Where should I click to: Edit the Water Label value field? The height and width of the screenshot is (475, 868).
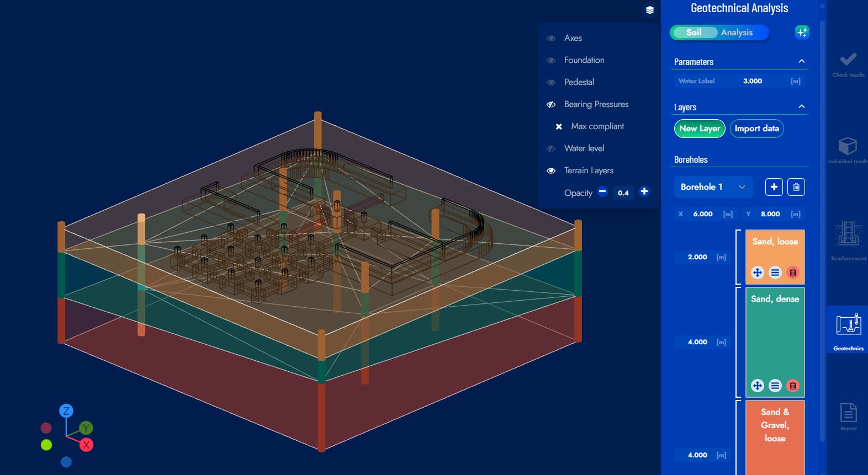click(x=752, y=81)
